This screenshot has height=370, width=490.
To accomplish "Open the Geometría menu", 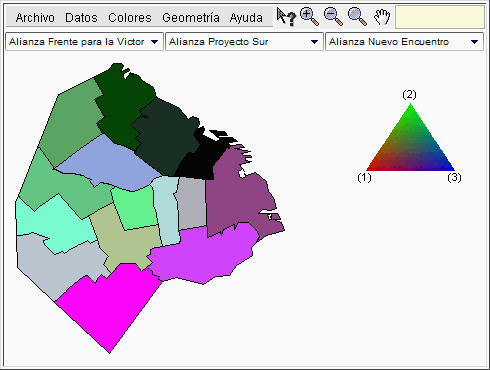I will tap(191, 17).
